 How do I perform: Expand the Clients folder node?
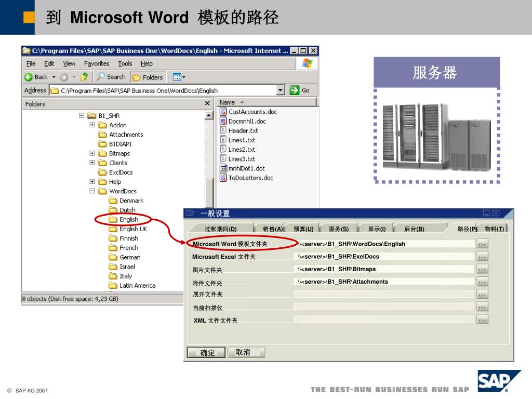[x=92, y=163]
